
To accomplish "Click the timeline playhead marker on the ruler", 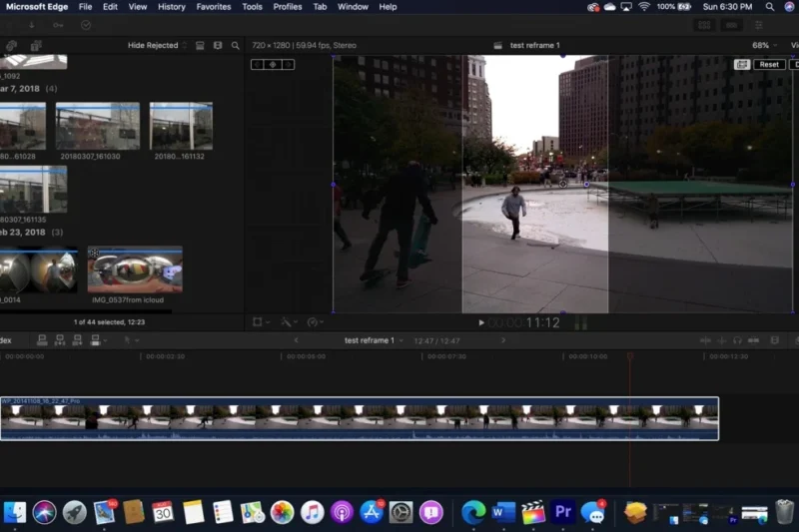I will [630, 355].
